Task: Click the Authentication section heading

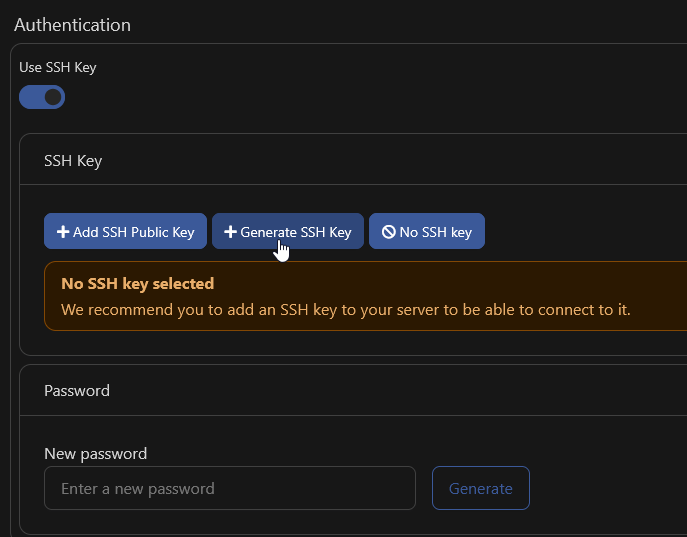Action: pos(72,24)
